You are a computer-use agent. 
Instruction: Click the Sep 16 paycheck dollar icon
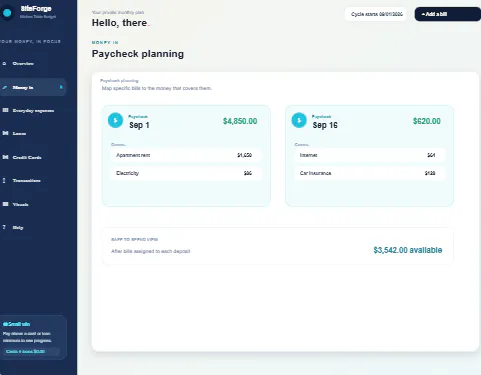point(299,120)
